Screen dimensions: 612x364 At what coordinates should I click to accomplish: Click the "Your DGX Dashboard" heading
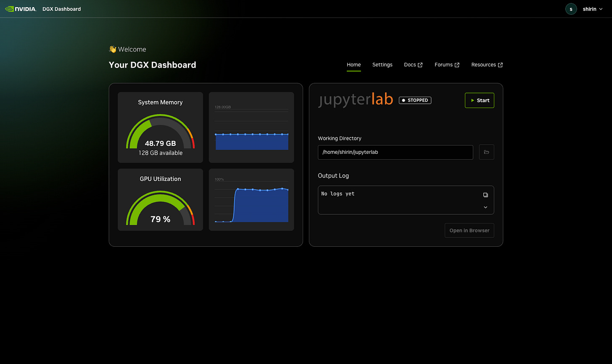pyautogui.click(x=153, y=65)
